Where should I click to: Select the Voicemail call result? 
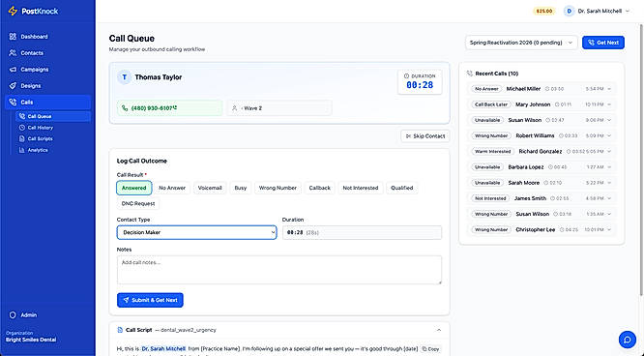coord(210,188)
